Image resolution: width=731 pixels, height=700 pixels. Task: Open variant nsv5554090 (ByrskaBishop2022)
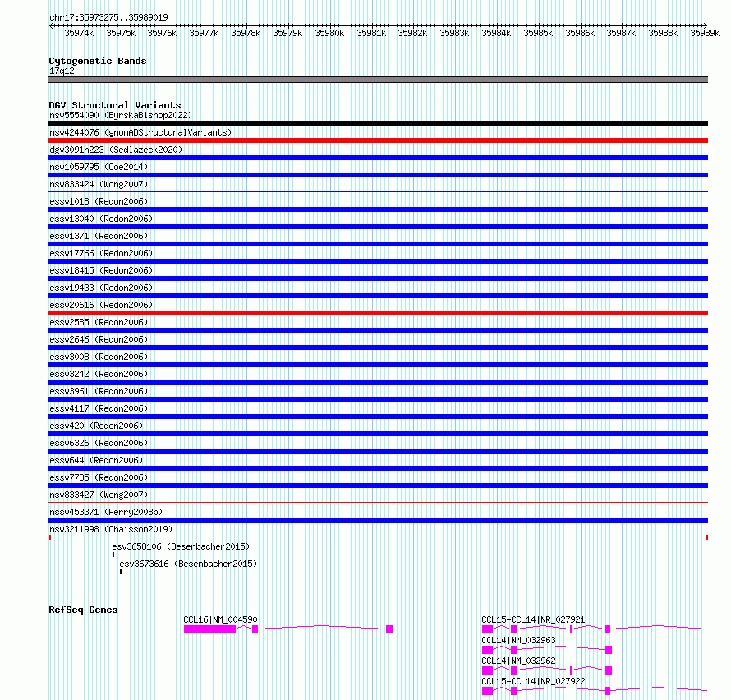tap(121, 115)
